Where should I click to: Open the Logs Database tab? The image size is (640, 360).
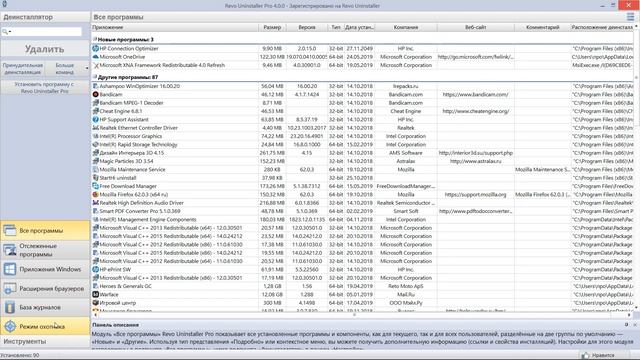point(45,307)
